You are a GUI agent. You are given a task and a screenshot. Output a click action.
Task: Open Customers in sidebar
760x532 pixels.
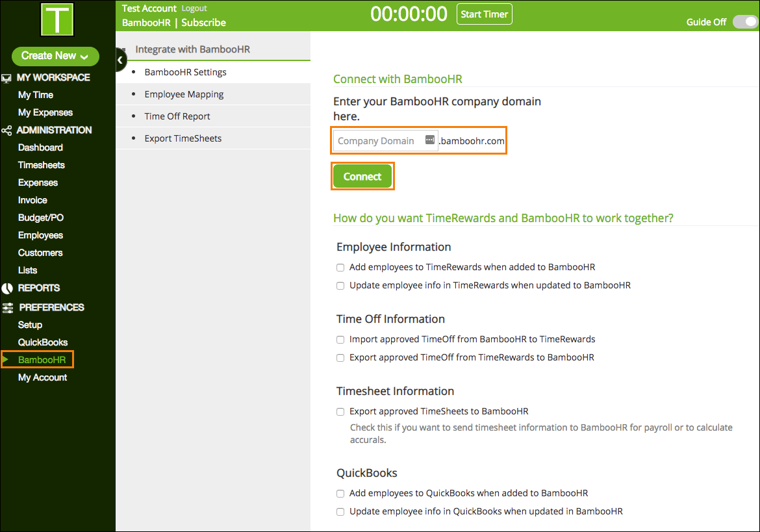coord(40,253)
